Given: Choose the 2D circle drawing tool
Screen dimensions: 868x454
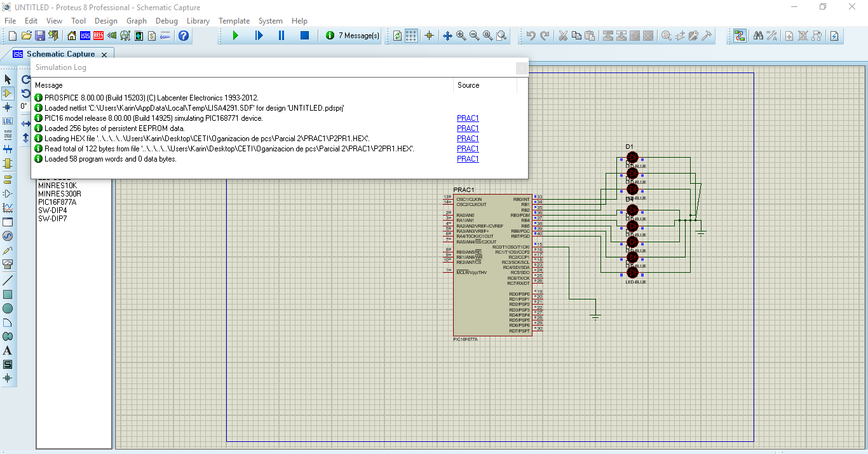Looking at the screenshot, I should pos(8,308).
